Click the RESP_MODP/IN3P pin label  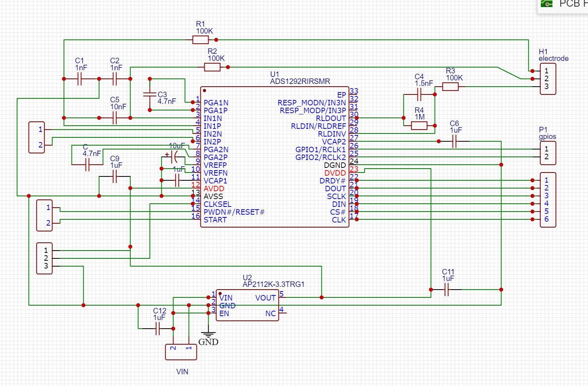(313, 110)
